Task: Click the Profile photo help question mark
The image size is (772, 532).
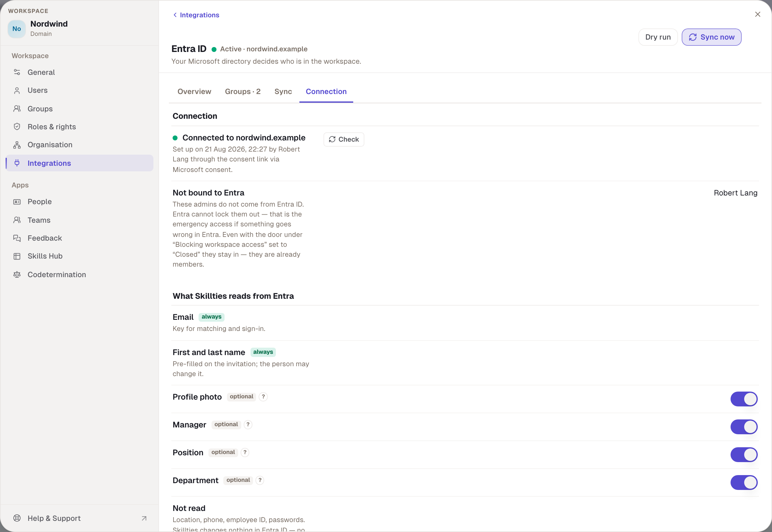Action: 263,397
